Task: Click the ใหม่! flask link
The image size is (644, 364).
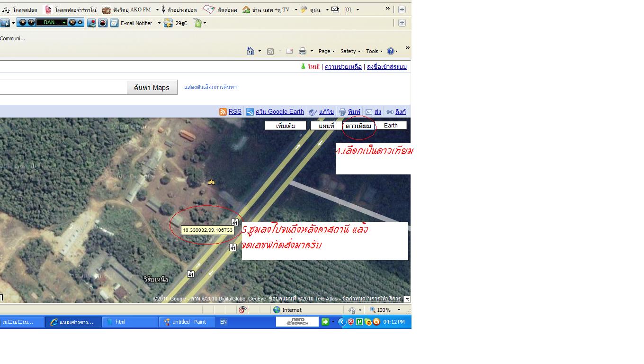Action: pos(310,67)
